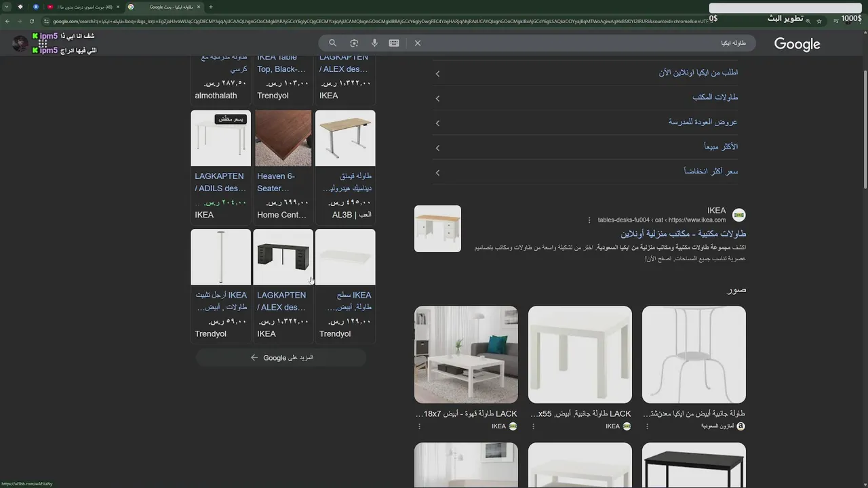Screen dimensions: 868x488
Task: Click the IKEA favicon in search result
Action: coord(739,215)
